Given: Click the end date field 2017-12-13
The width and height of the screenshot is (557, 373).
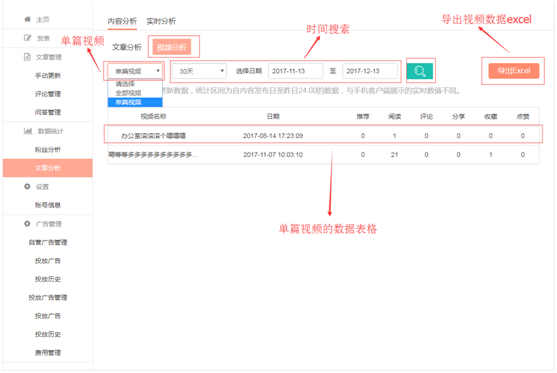Looking at the screenshot, I should [x=370, y=71].
